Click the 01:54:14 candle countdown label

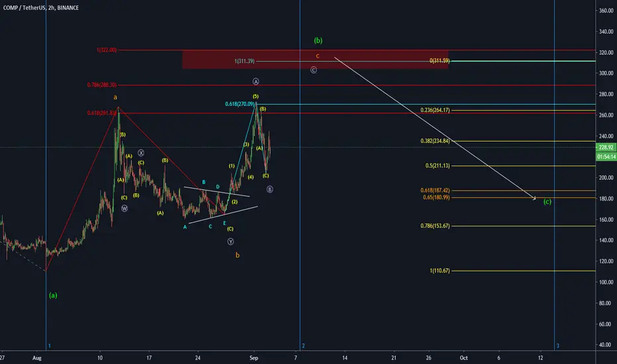[606, 157]
